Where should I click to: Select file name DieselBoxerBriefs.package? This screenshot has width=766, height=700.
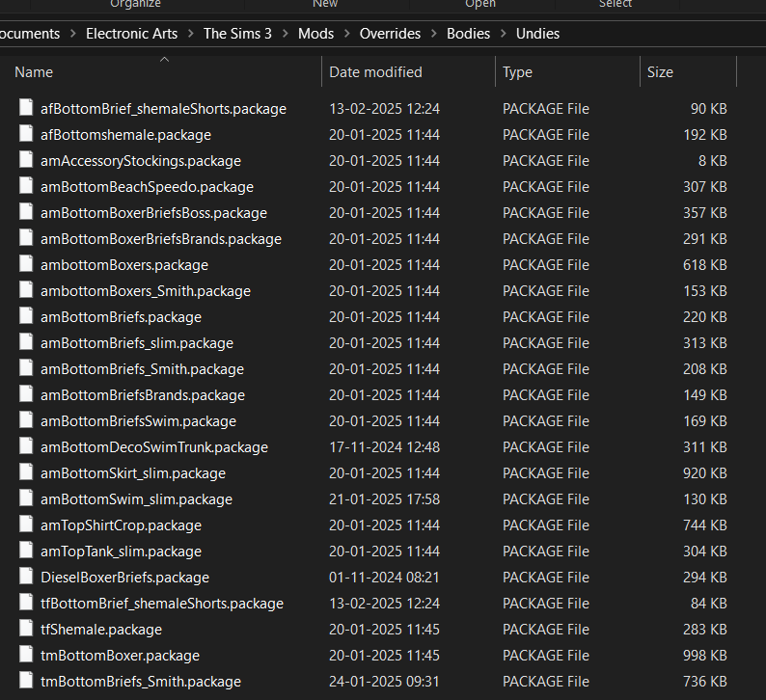point(124,578)
